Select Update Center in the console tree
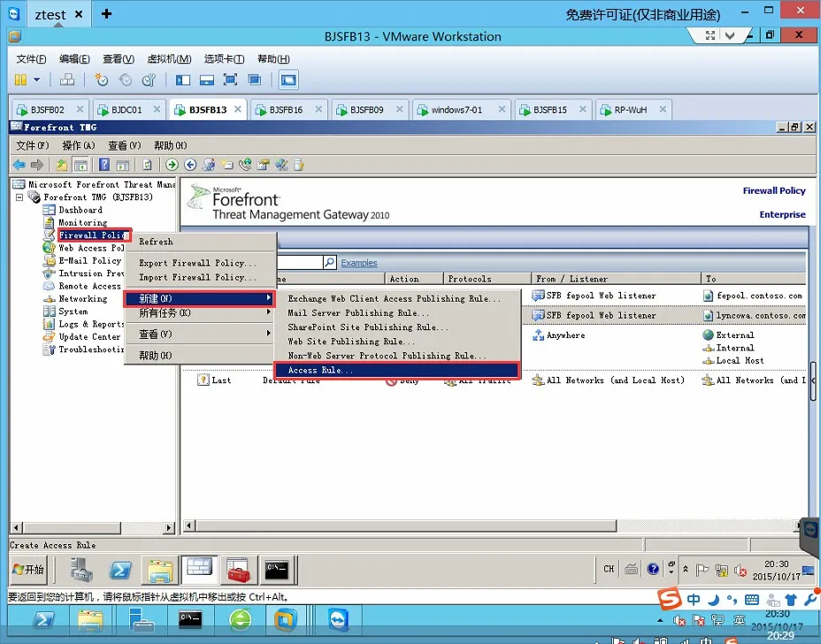This screenshot has width=821, height=644. tap(89, 337)
